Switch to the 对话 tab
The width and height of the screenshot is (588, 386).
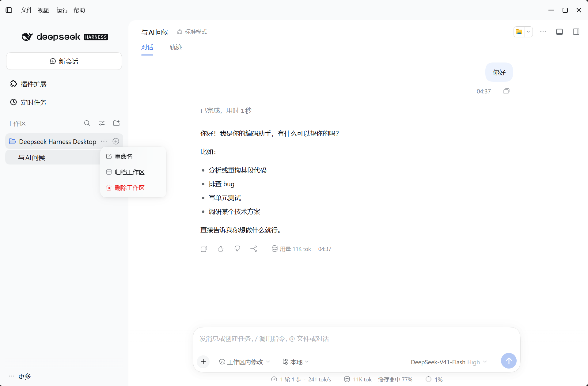[x=147, y=47]
